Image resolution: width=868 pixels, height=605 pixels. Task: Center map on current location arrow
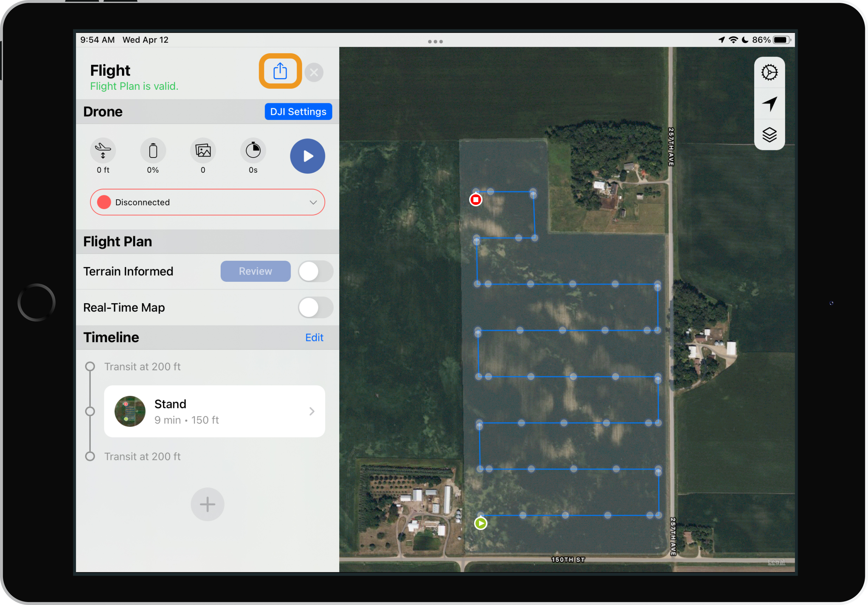[769, 104]
